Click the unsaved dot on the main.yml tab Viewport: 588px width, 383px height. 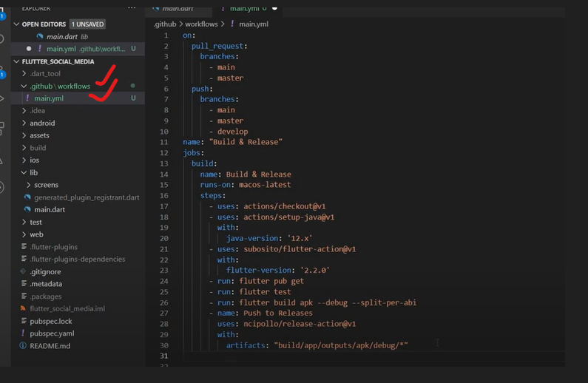pyautogui.click(x=274, y=8)
